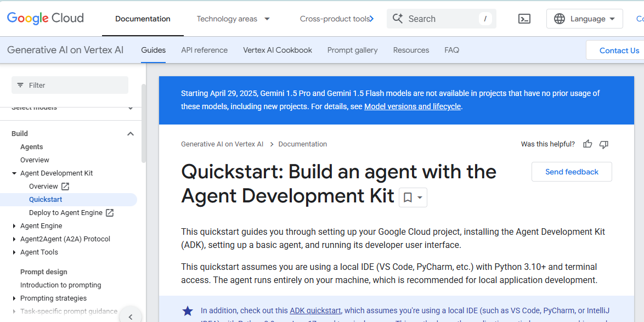The height and width of the screenshot is (322, 644).
Task: Open the Vertex AI Cookbook tab
Action: coord(277,50)
